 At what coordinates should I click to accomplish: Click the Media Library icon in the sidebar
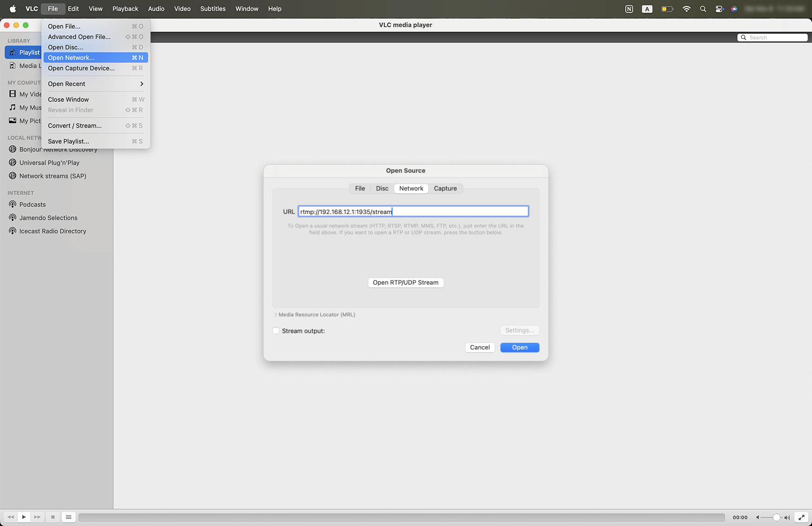point(12,66)
